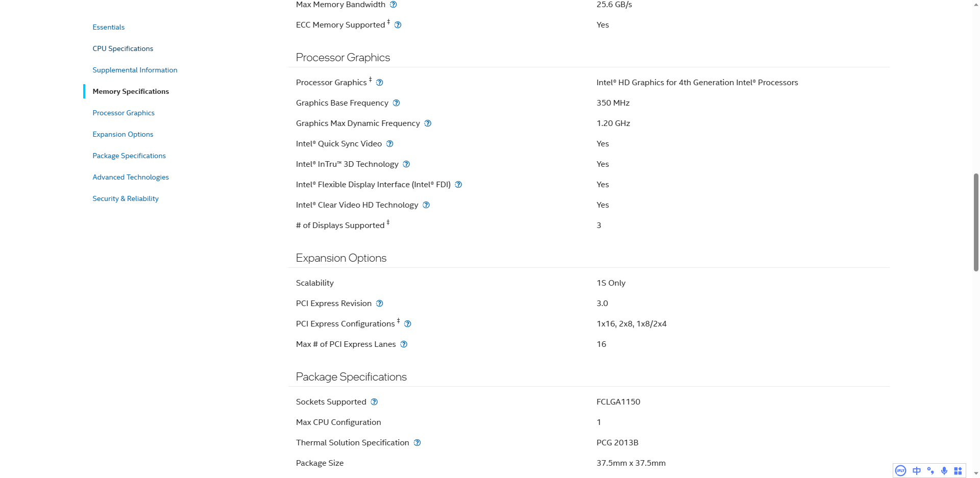Screen dimensions: 980x478
Task: Click the help icon beside ECC Memory Supported
Action: 398,25
